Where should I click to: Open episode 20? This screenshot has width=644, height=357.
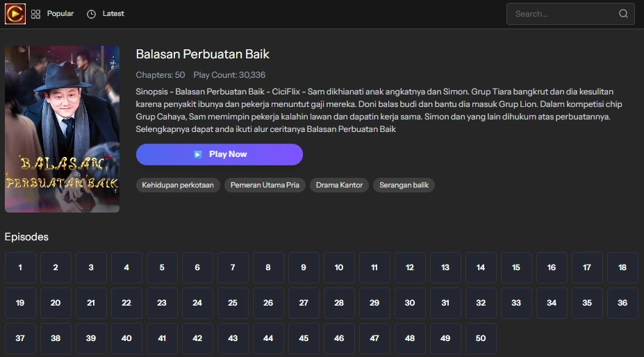point(56,303)
